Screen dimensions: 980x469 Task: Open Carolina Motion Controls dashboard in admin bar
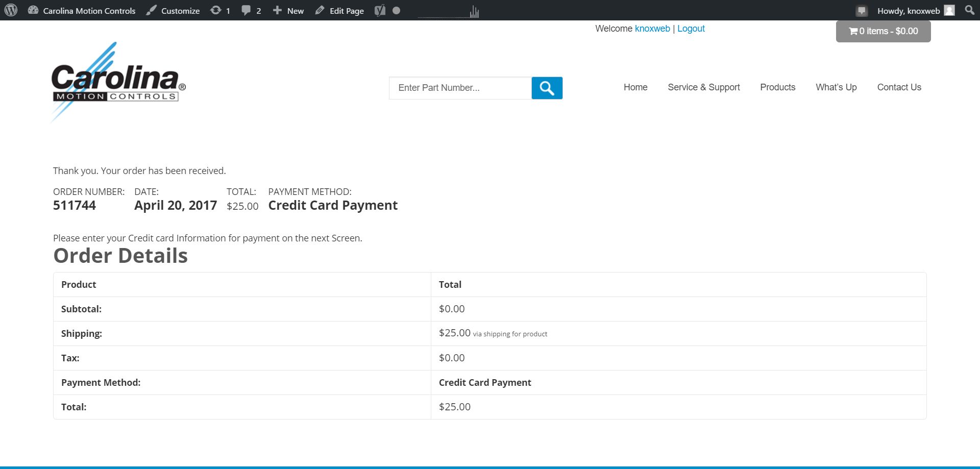pyautogui.click(x=82, y=10)
